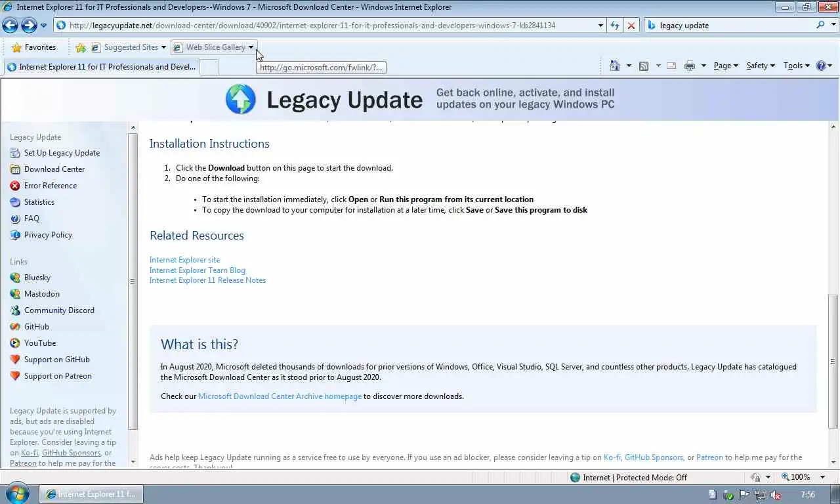Click the network tray icon
Screen dimensions: 840x504
760,495
